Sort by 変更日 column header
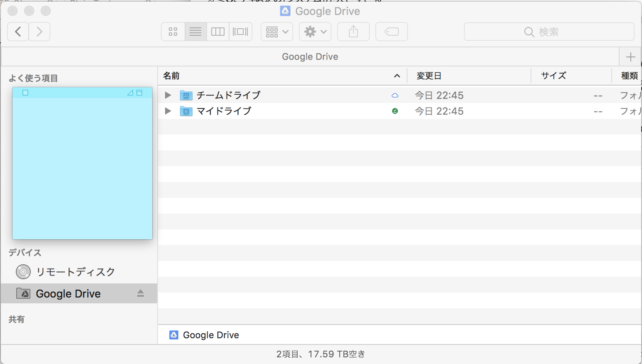Image resolution: width=642 pixels, height=364 pixels. (x=429, y=76)
